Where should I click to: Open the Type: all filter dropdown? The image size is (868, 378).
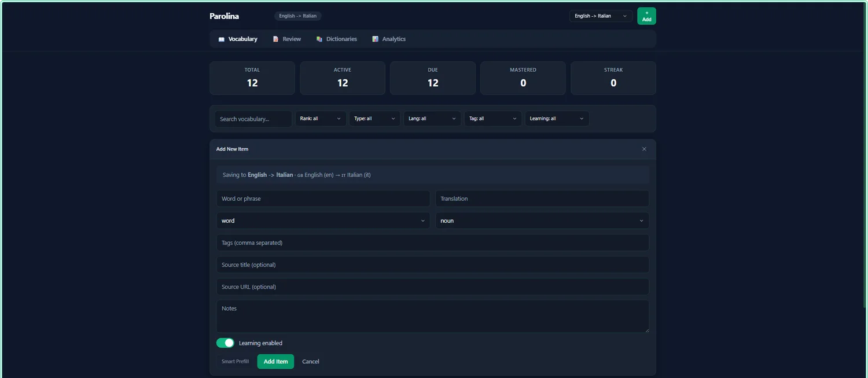(x=375, y=119)
